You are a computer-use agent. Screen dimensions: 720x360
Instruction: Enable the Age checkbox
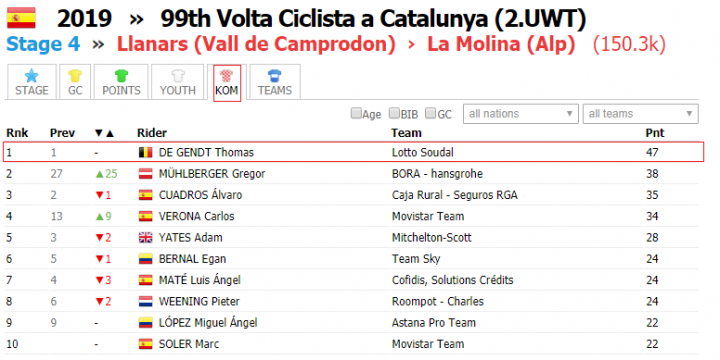(x=356, y=113)
